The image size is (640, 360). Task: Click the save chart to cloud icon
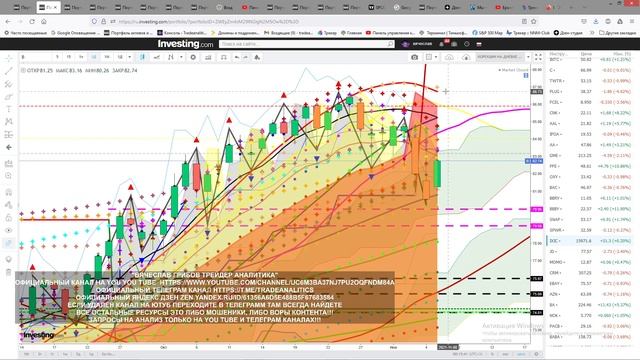tap(449, 57)
